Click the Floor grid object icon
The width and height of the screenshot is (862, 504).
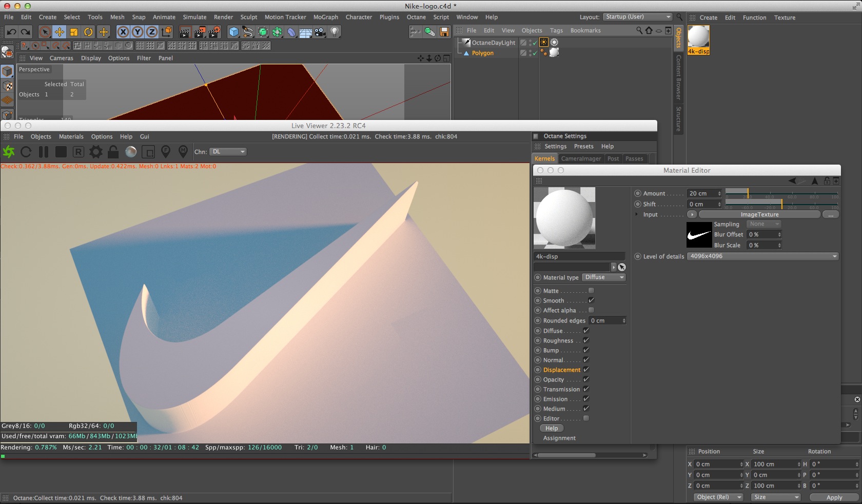[x=306, y=32]
